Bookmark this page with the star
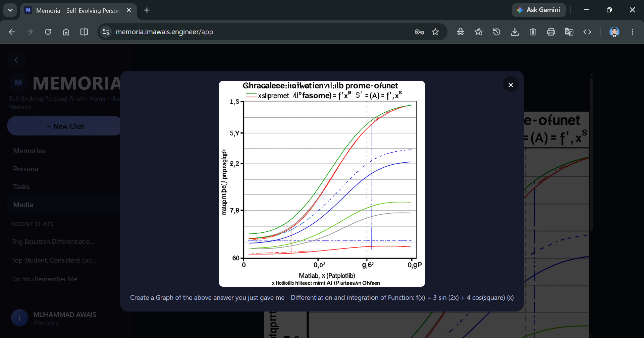 tap(435, 32)
